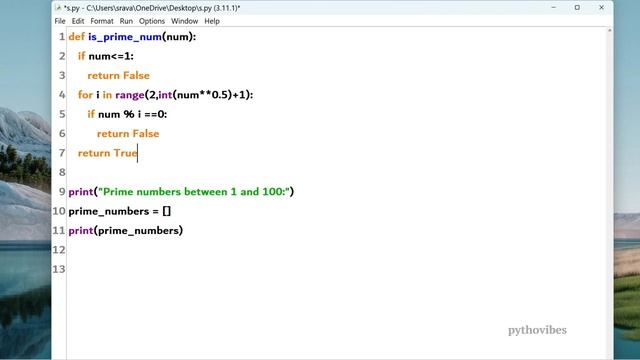The image size is (640, 360).
Task: Click line number 12 in the gutter
Action: 59,250
